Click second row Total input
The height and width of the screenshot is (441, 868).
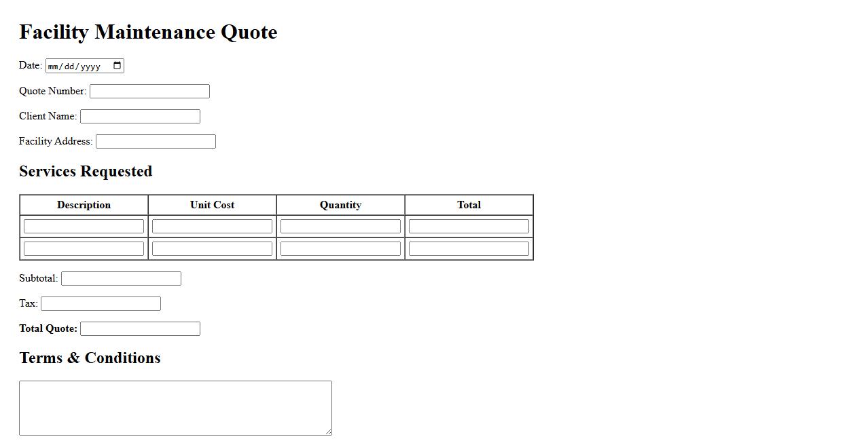pyautogui.click(x=469, y=248)
